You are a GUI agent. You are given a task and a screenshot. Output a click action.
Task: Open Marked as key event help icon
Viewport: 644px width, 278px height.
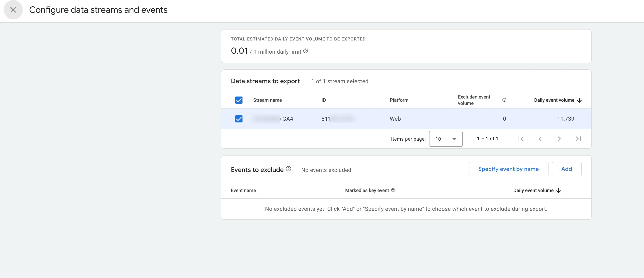coord(393,190)
